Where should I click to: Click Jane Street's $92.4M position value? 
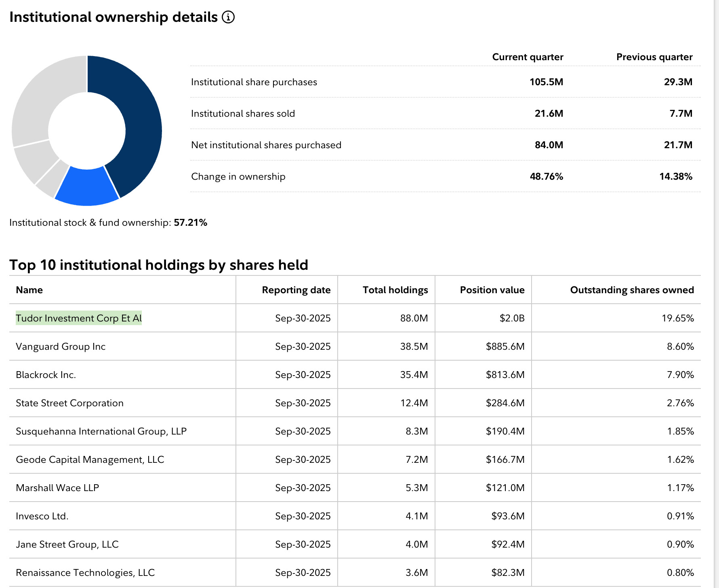point(508,544)
